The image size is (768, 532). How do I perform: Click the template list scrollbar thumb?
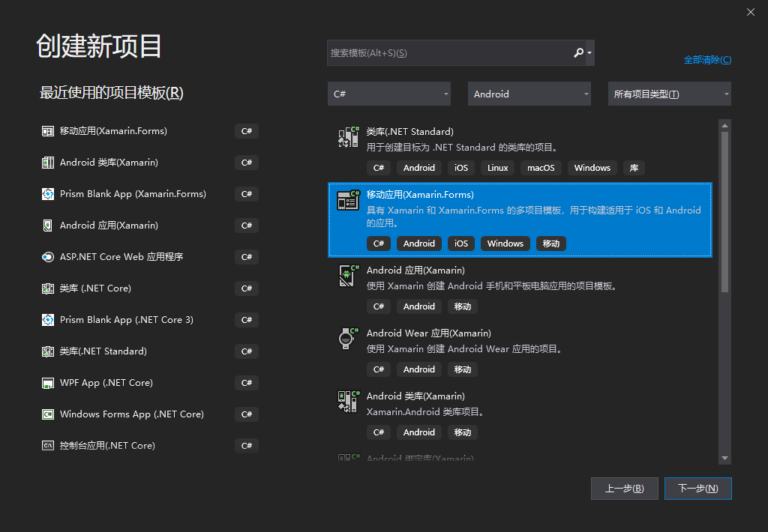725,212
